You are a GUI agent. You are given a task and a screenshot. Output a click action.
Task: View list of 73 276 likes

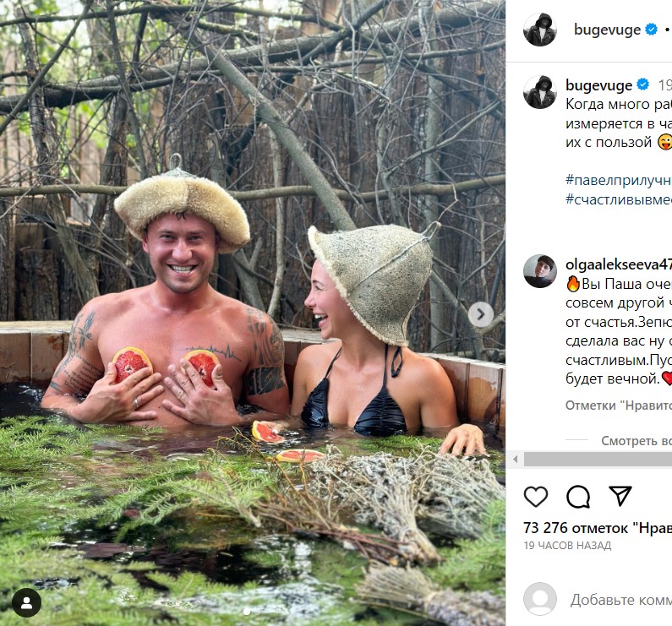coord(597,527)
